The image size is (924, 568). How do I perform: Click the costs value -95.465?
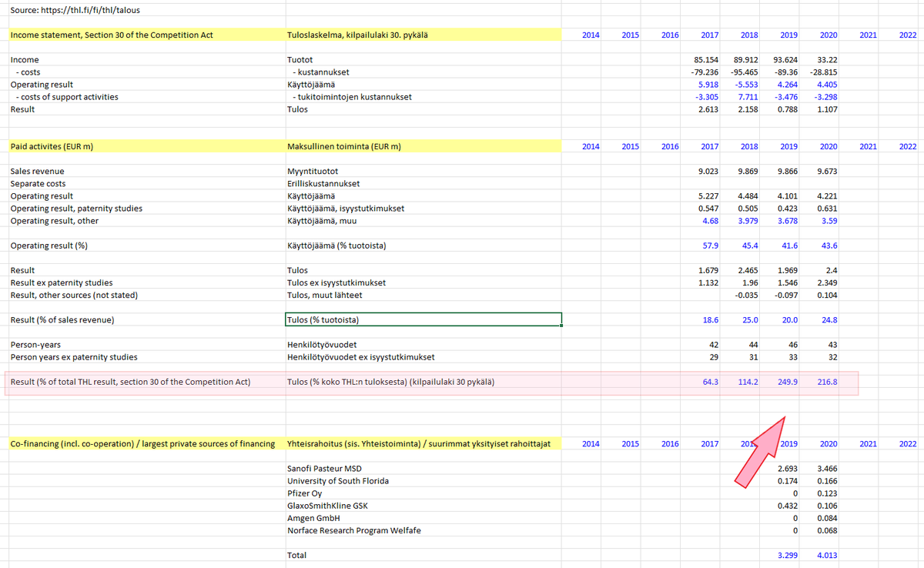coord(744,72)
